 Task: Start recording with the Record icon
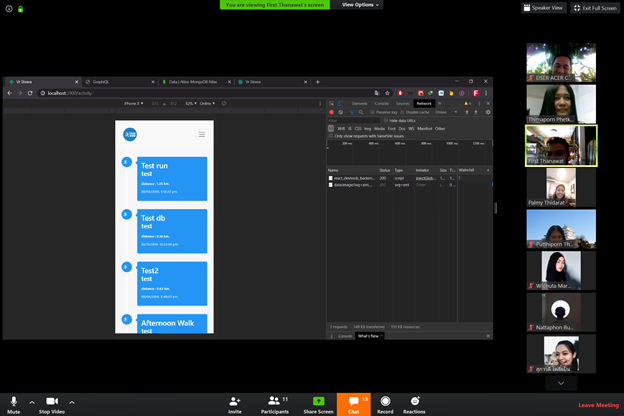tap(385, 401)
